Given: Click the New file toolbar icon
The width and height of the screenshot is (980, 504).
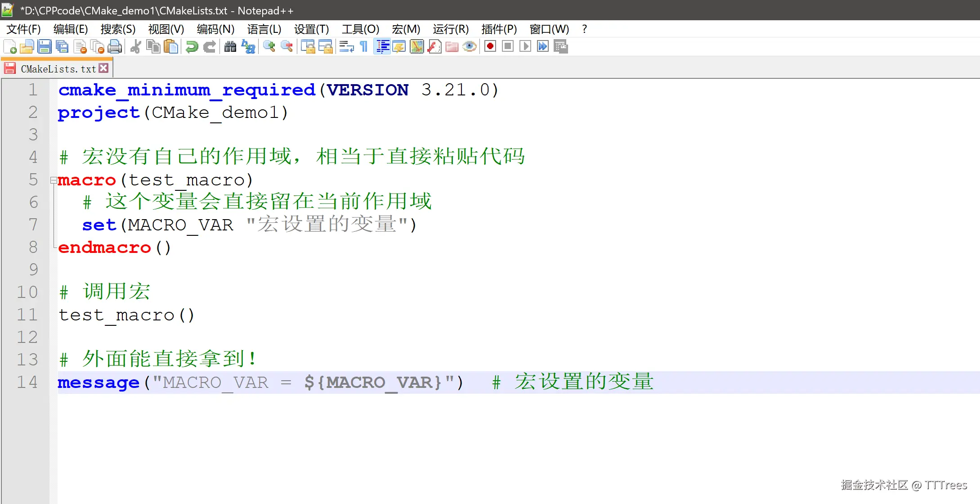Looking at the screenshot, I should 10,46.
